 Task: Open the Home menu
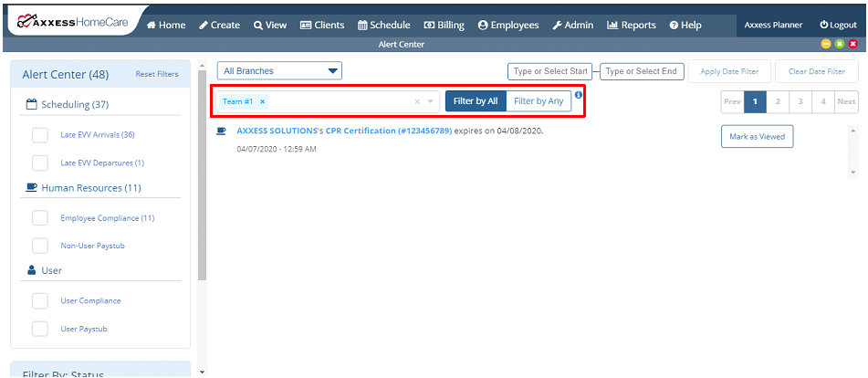coord(166,25)
